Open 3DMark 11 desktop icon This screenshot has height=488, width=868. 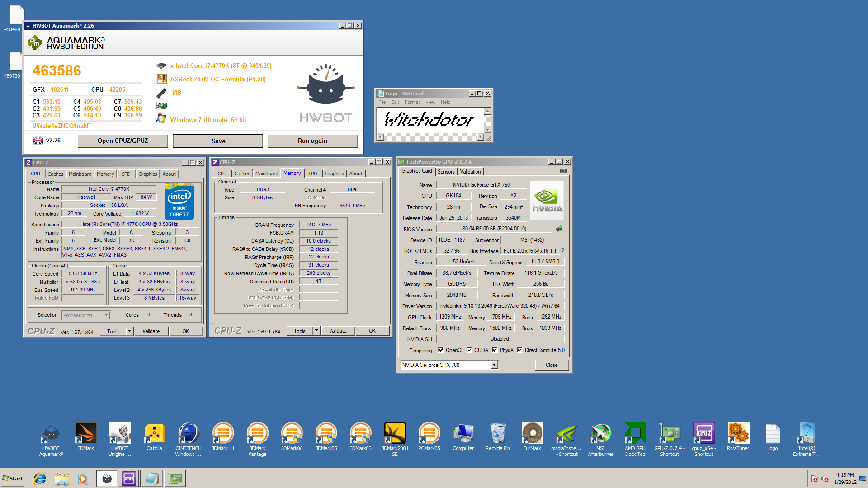tap(223, 436)
